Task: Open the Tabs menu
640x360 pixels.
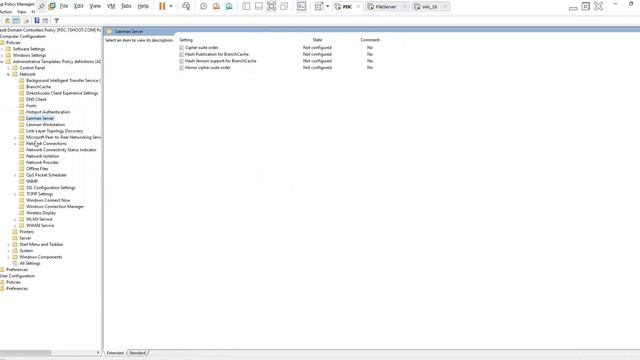Action: pyautogui.click(x=127, y=6)
